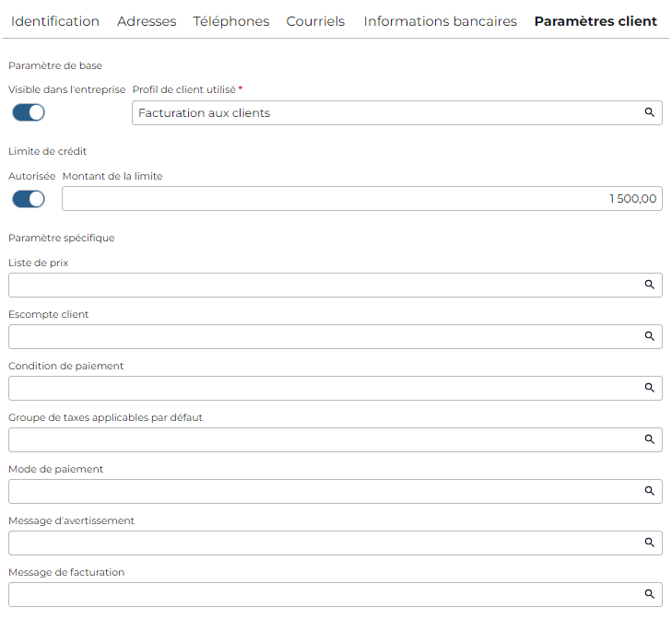Screen dimensions: 672x619
Task: Click the Paramètre de base heading
Action: 55,65
